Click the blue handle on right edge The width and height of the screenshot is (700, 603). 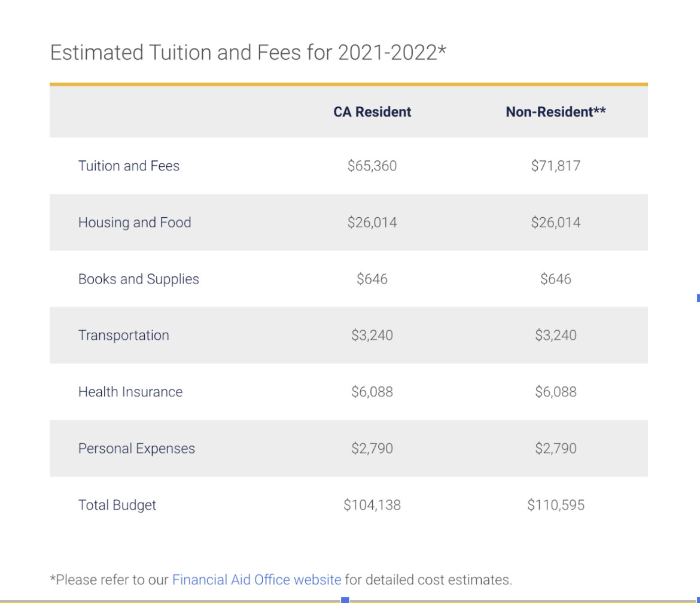tap(698, 298)
